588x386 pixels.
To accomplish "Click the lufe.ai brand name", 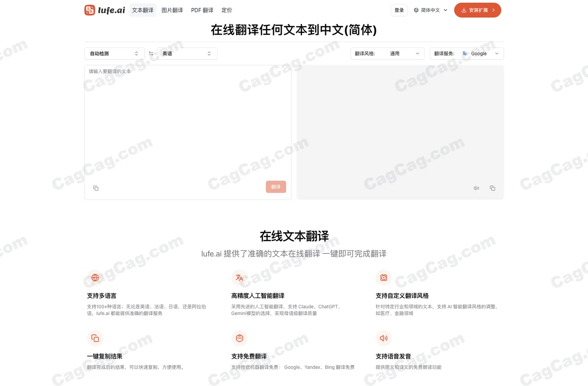I will coord(111,10).
